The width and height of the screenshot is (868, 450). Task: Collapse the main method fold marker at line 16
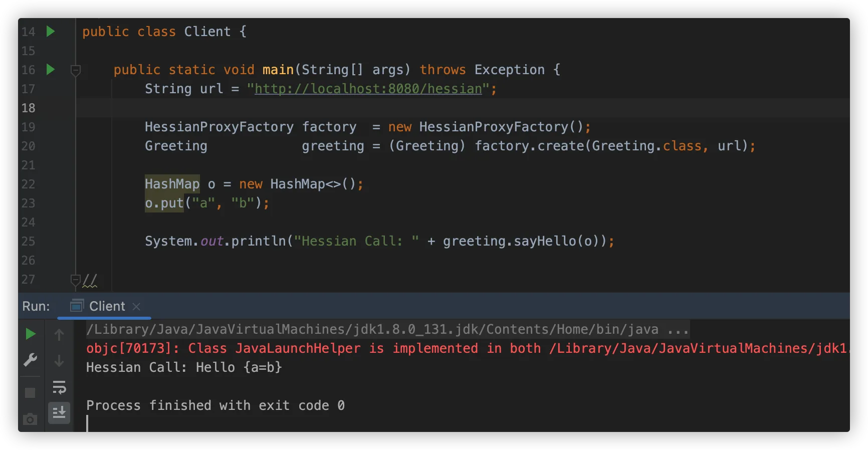76,71
